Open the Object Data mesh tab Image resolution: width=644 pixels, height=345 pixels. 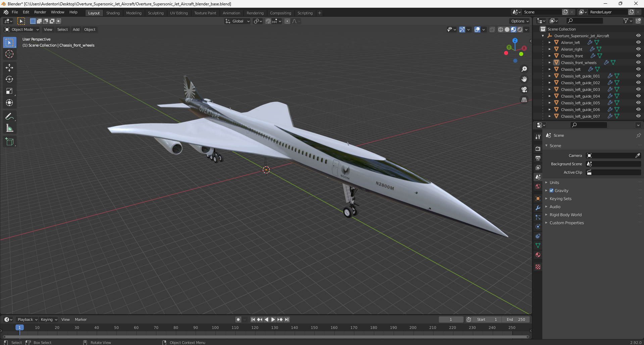click(x=538, y=245)
